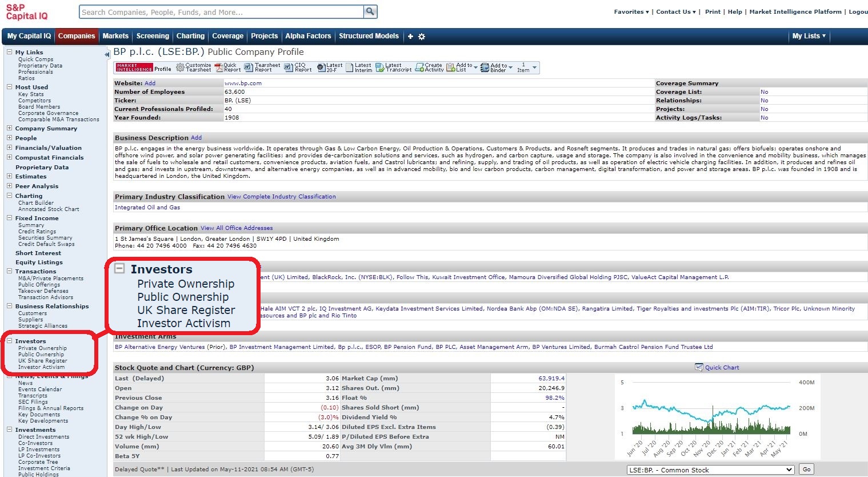868x477 pixels.
Task: Open the Add to List dropdown
Action: click(x=475, y=67)
